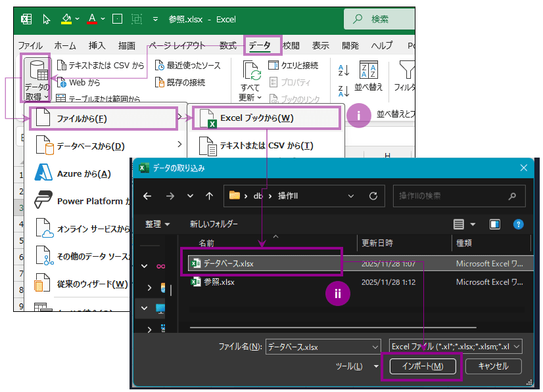Select the file データベース.xlsx in list
This screenshot has height=392, width=543.
pyautogui.click(x=227, y=263)
